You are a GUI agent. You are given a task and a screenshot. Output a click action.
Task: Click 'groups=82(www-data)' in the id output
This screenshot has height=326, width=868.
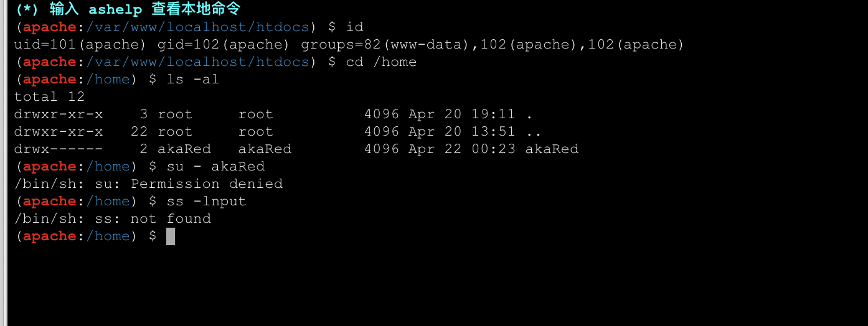pos(385,44)
